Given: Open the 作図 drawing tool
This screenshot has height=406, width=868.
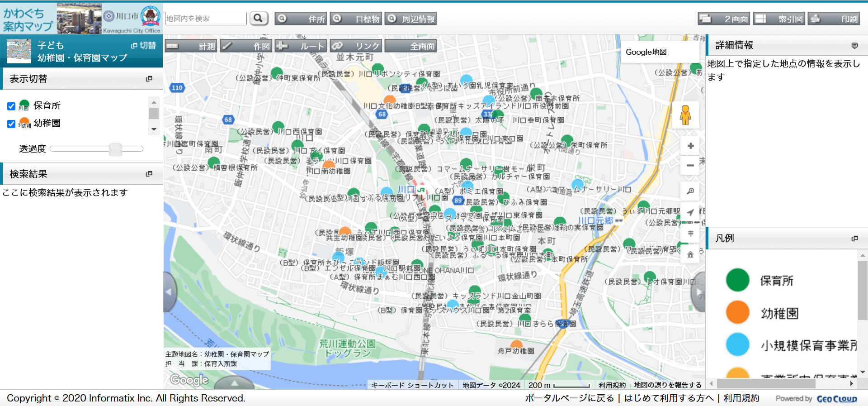Looking at the screenshot, I should point(246,46).
